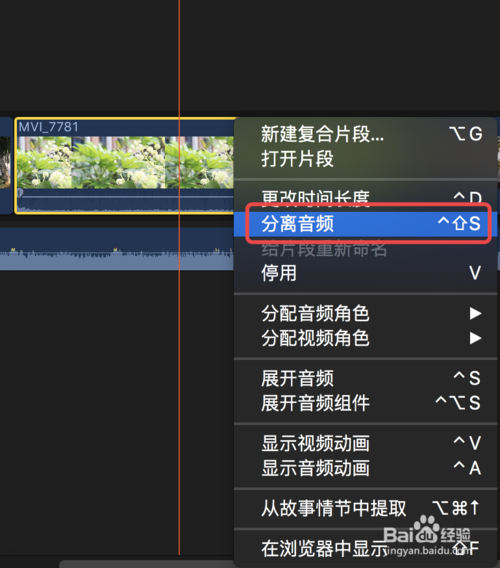Select the adjacent clip left of MVI_7781
This screenshot has width=500, height=568.
5,165
